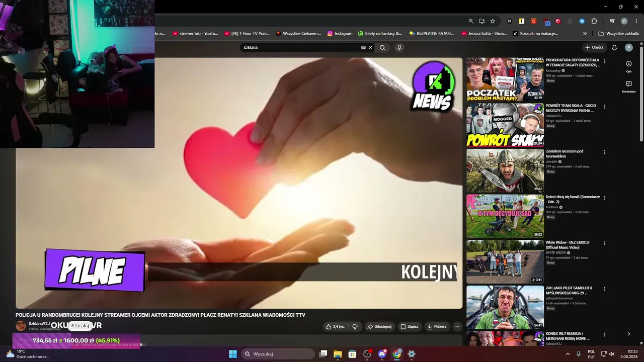Expand the hidden bookmarks overflow chevron

pyautogui.click(x=585, y=34)
